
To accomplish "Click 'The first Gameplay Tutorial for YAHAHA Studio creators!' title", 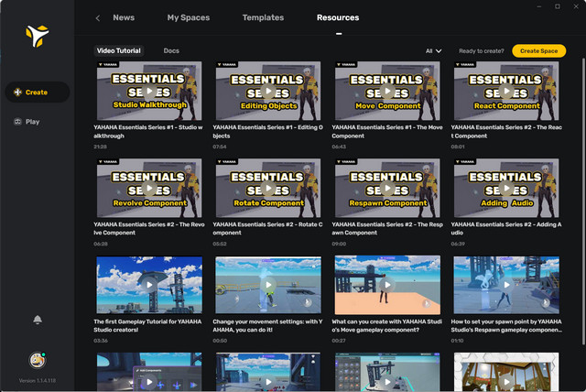I will (x=147, y=325).
